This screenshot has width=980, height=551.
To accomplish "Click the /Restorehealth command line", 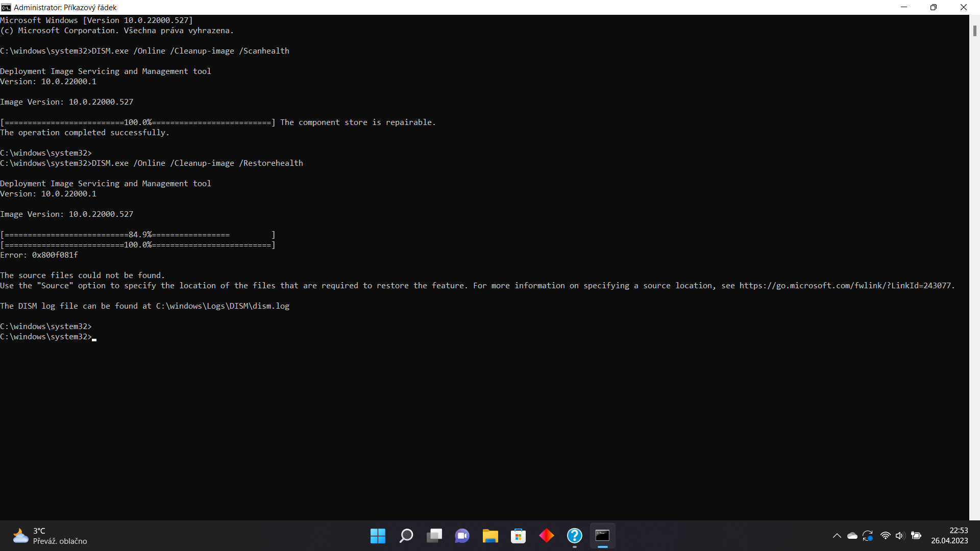I will pyautogui.click(x=152, y=163).
